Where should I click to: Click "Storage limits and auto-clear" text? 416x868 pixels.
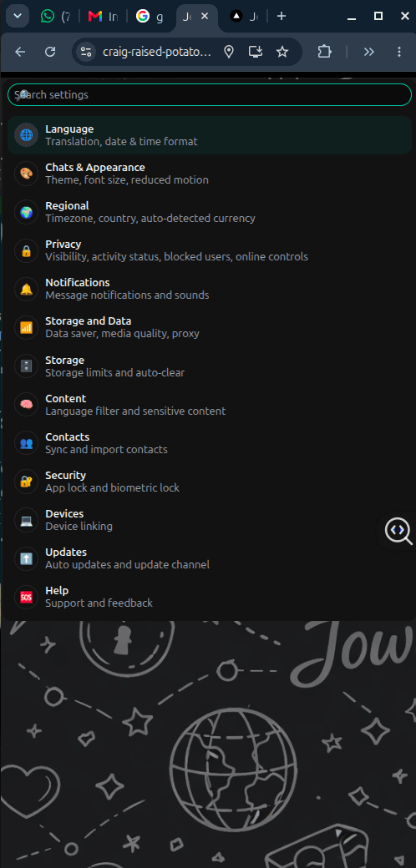click(x=114, y=372)
